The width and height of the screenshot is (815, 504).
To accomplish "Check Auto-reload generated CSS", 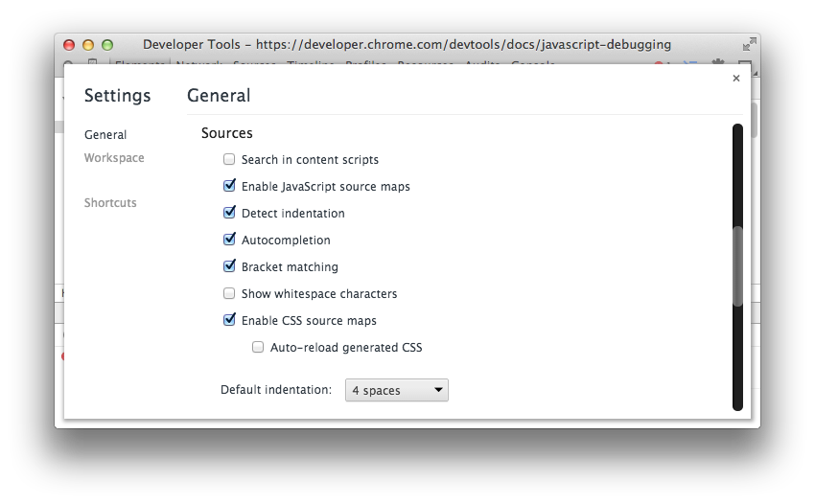I will (x=258, y=348).
